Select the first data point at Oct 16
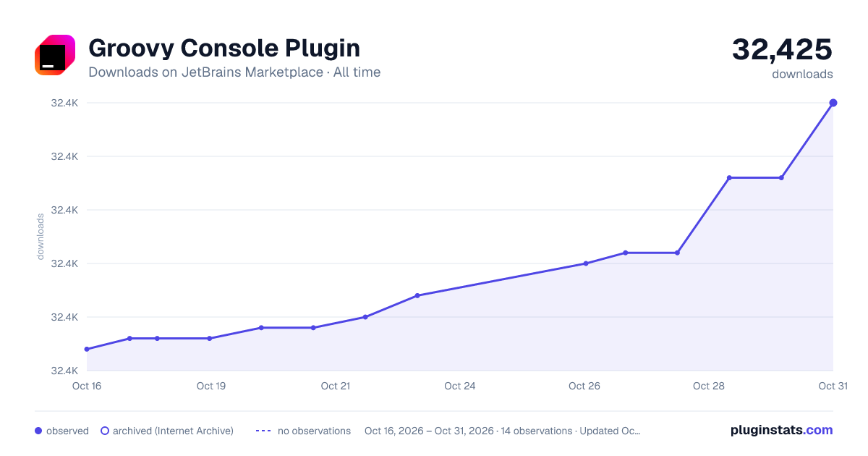868x456 pixels. click(87, 349)
